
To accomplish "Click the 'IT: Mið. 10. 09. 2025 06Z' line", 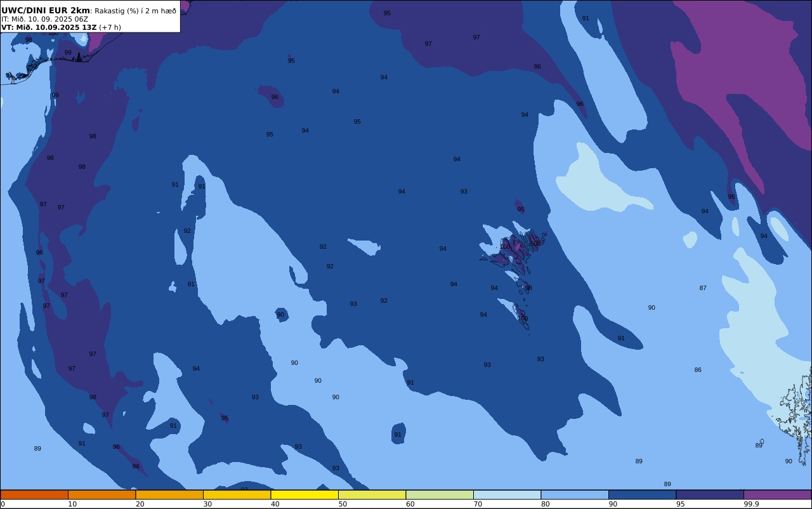I will (x=44, y=19).
